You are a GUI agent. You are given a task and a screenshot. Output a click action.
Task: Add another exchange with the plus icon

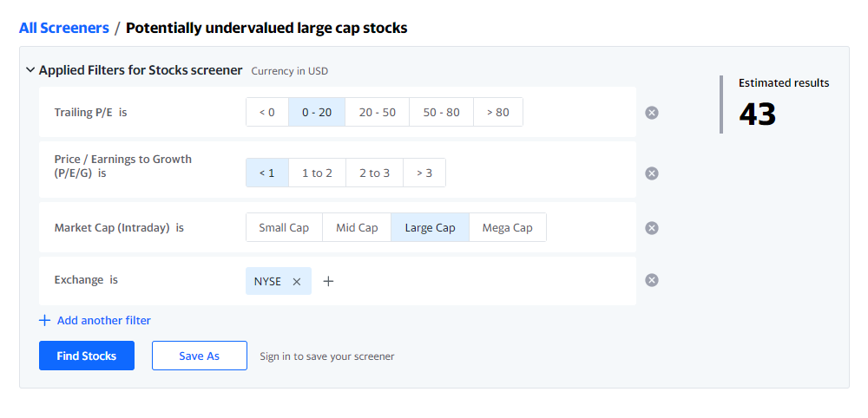(328, 282)
